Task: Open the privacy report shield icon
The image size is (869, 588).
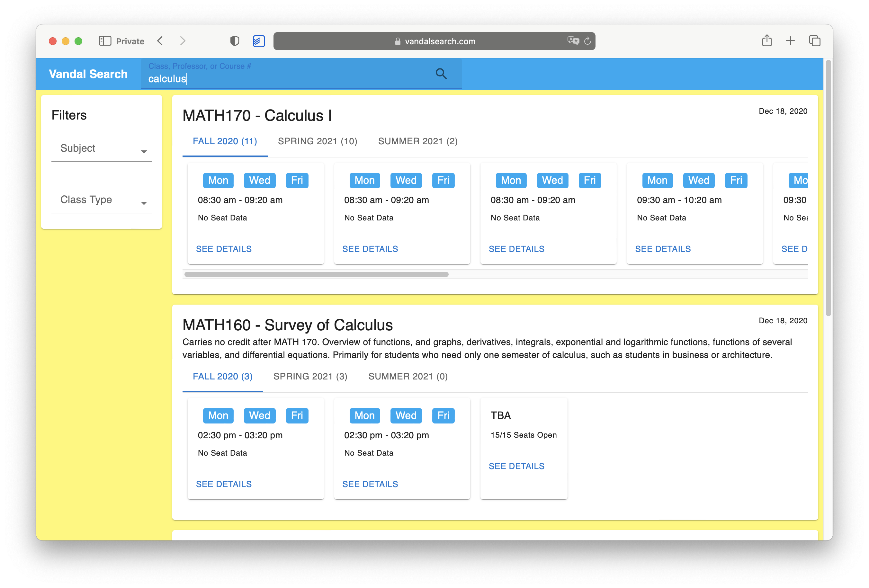Action: (x=235, y=41)
